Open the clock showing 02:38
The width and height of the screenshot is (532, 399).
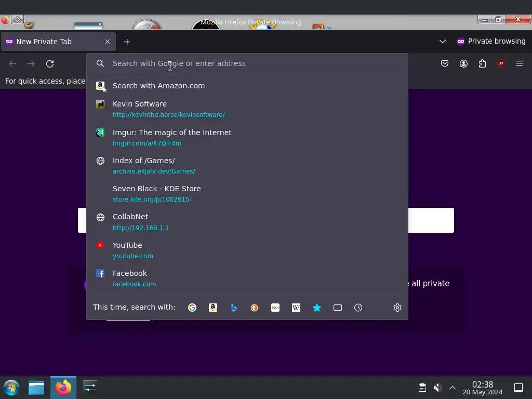[483, 388]
